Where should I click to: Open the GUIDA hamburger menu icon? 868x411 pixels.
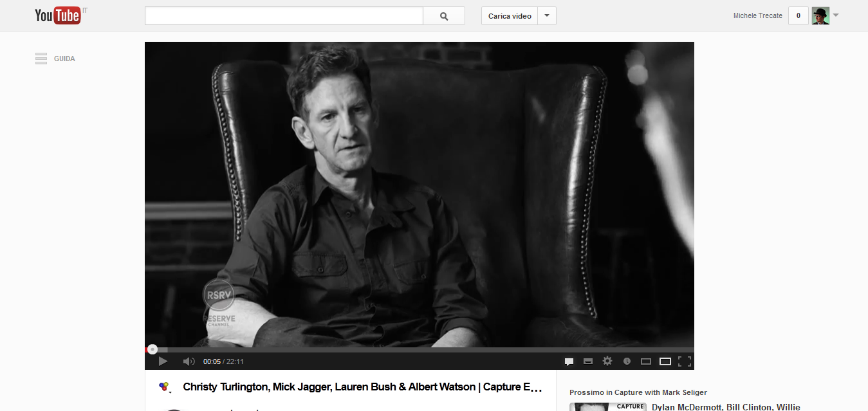(41, 59)
